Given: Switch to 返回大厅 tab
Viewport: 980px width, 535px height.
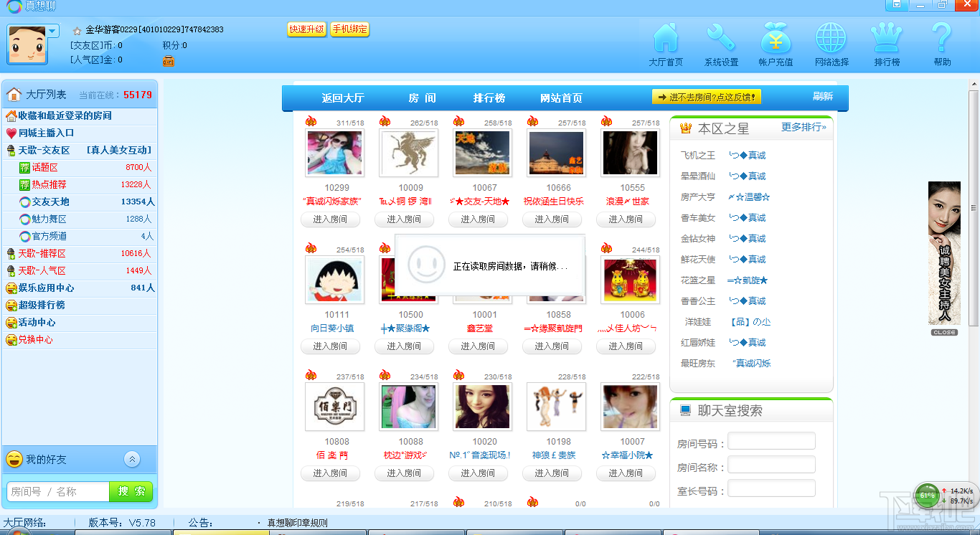Looking at the screenshot, I should click(343, 98).
